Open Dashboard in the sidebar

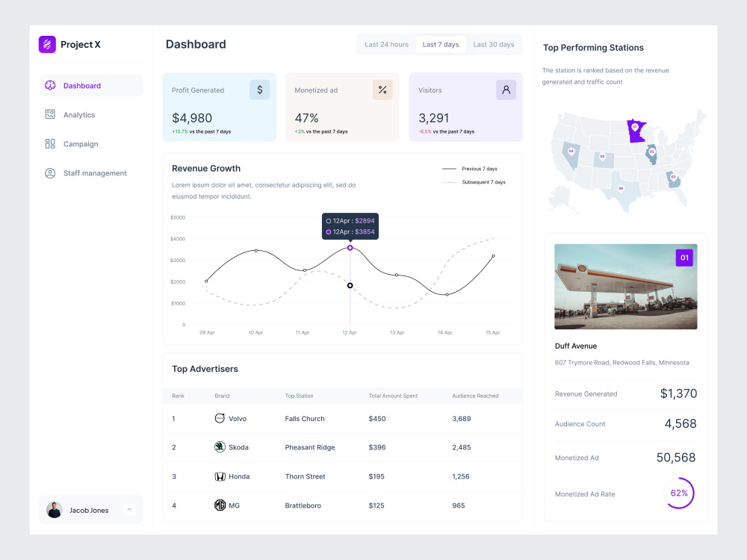(x=91, y=86)
